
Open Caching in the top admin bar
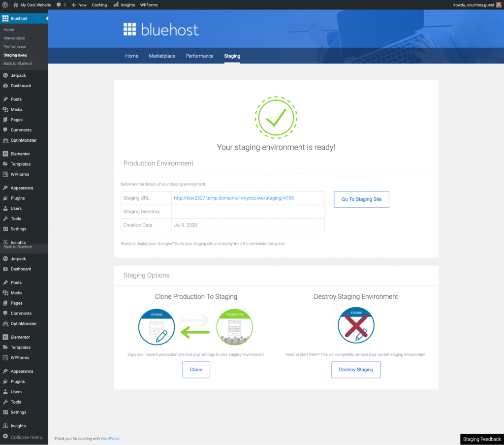pos(99,5)
